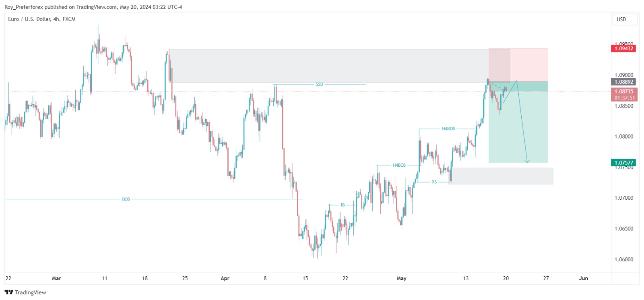Viewport: 644px width, 300px height.
Task: Select the green 1.07577 target price label
Action: [623, 163]
